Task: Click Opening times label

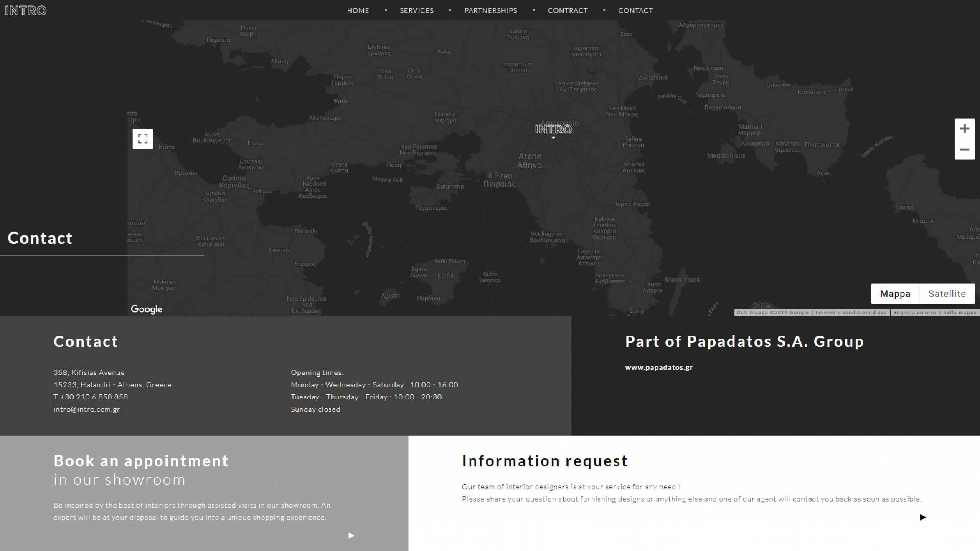Action: point(317,373)
